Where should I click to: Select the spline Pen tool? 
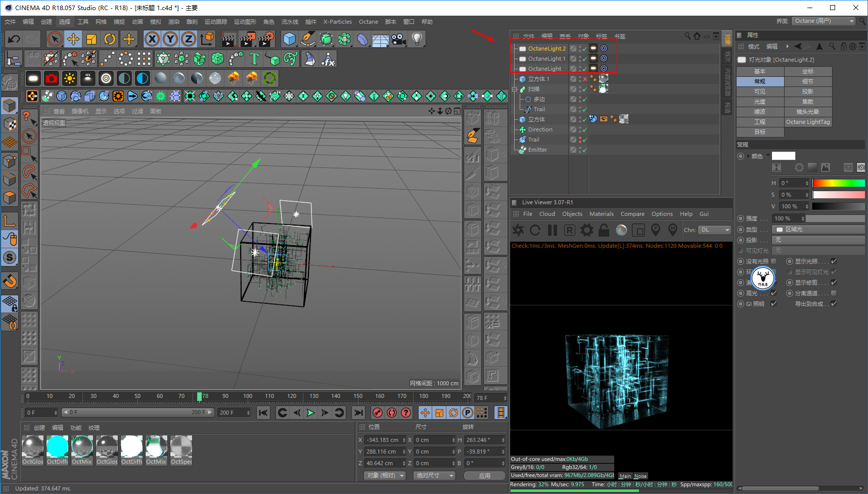click(x=307, y=39)
